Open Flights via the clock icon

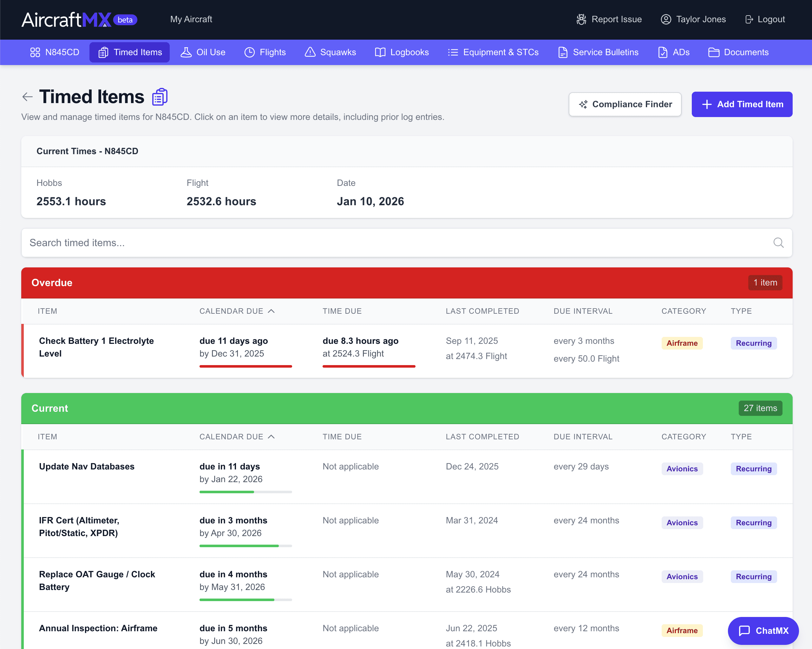(x=249, y=52)
